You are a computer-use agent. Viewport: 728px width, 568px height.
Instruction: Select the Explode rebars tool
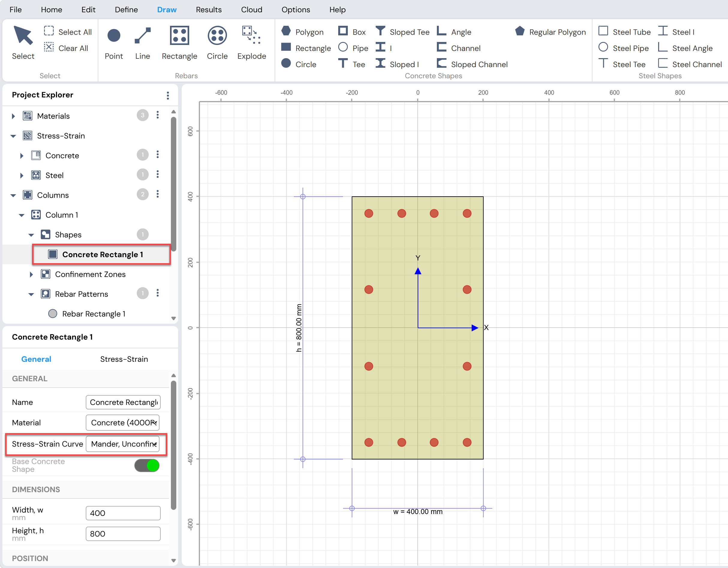(251, 43)
